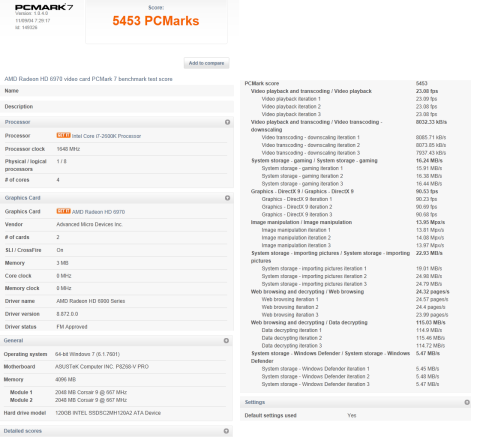Click the Settings section header title
Viewport: 480px width, 437px height.
[255, 402]
